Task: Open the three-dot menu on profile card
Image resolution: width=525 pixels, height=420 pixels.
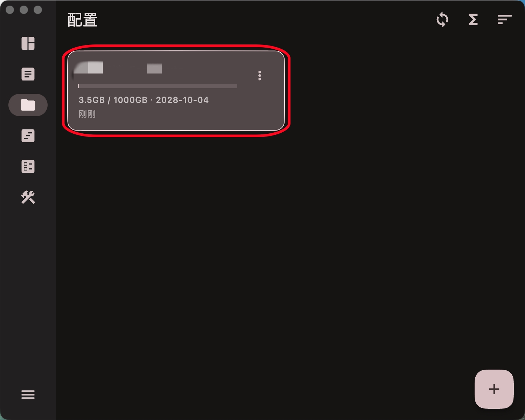Action: (260, 76)
